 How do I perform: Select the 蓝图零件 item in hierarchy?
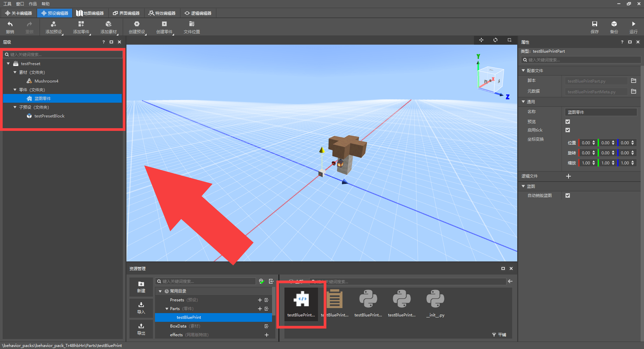click(x=62, y=98)
